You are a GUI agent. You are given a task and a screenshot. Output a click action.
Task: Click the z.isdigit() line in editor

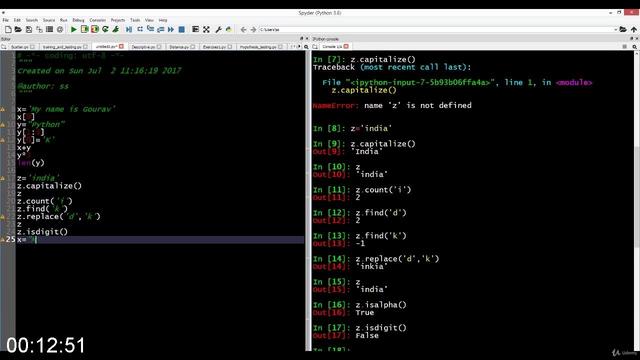[x=42, y=232]
